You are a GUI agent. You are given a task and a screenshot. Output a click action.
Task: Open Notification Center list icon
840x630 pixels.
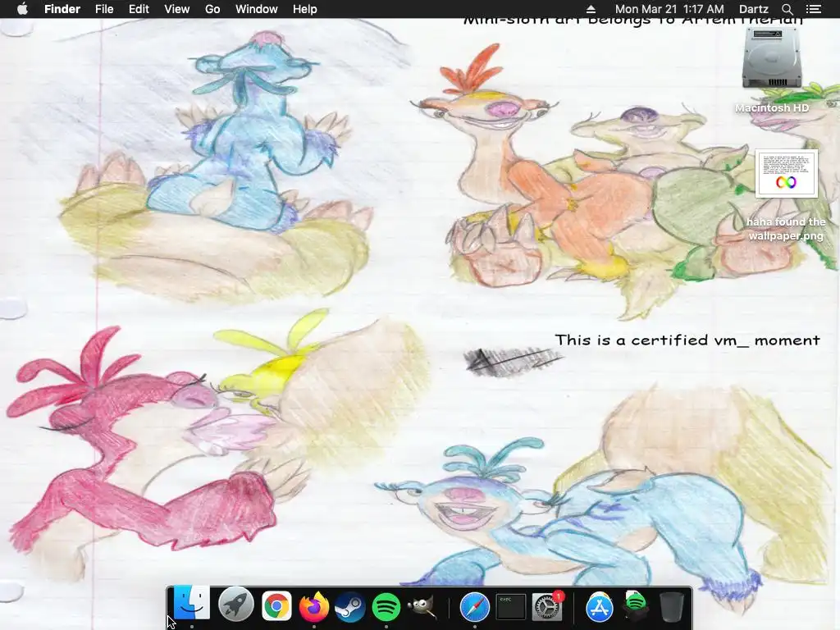point(814,9)
